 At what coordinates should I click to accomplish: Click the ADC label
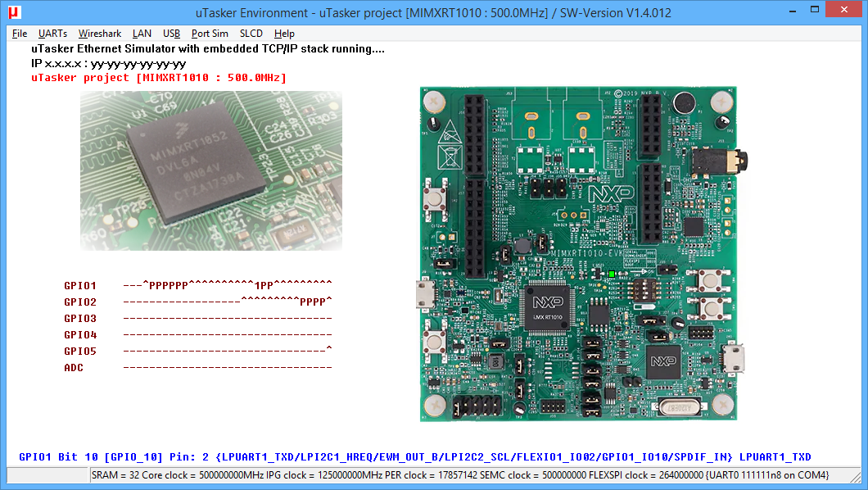point(74,368)
